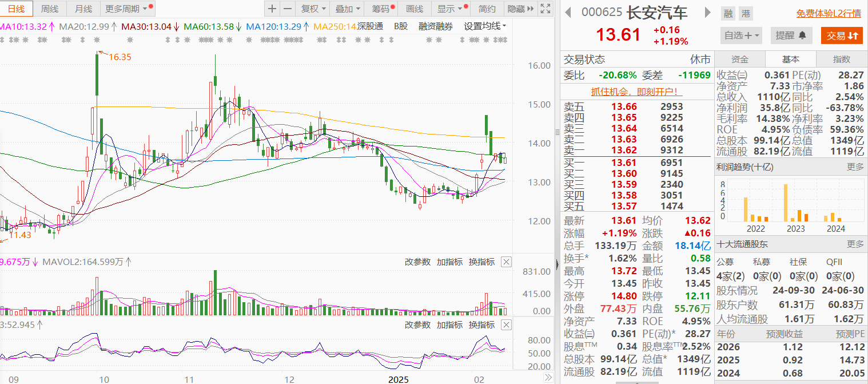Switch to 周线 weekly chart tab
Screen dimensions: 868x384
(x=50, y=9)
